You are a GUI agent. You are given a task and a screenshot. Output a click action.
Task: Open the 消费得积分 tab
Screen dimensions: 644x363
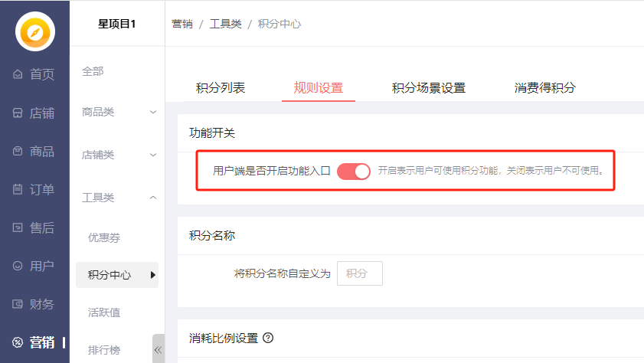click(545, 87)
